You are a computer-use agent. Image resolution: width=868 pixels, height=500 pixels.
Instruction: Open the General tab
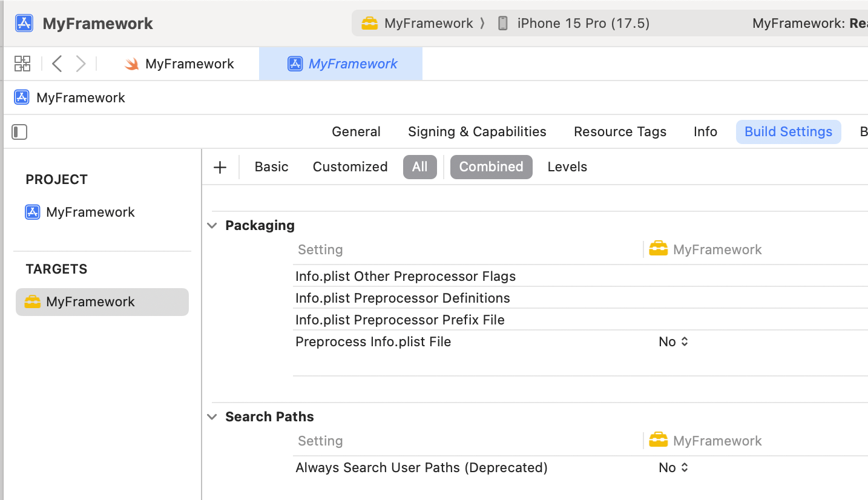click(x=356, y=131)
